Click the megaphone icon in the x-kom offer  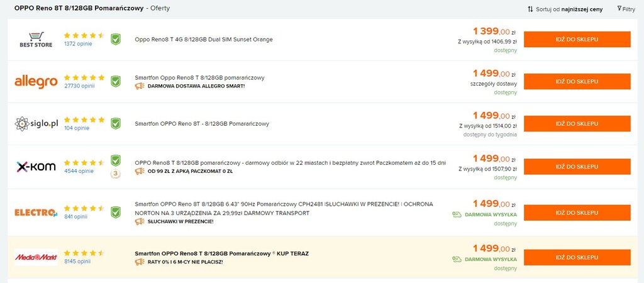point(140,171)
